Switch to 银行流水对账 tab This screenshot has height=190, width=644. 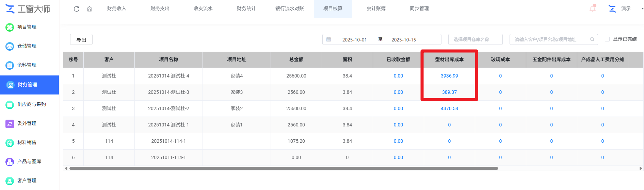(x=290, y=8)
